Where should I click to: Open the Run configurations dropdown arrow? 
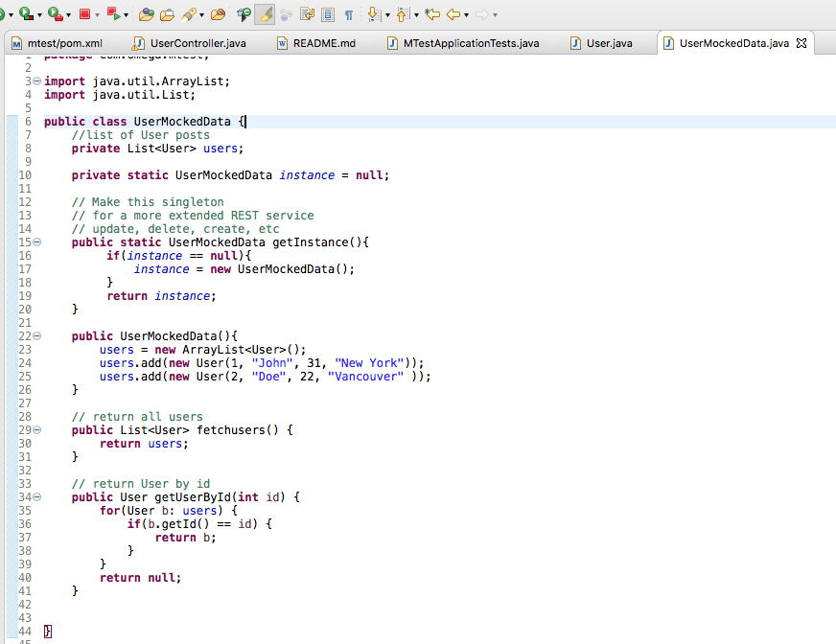pyautogui.click(x=11, y=14)
